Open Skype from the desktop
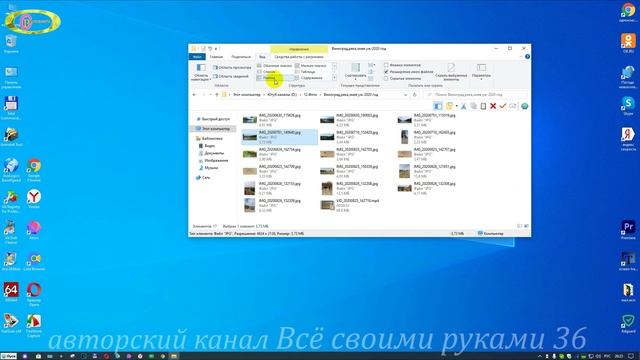 coord(628,105)
